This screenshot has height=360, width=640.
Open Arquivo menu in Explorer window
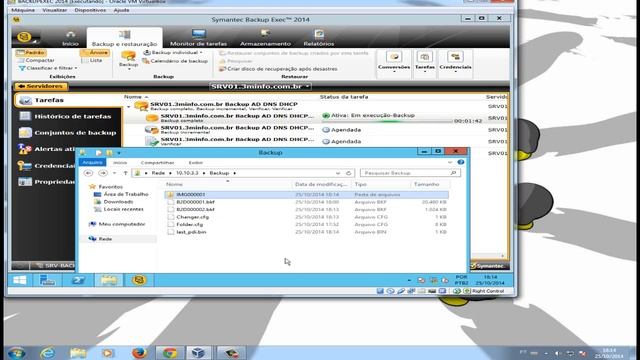tap(92, 162)
